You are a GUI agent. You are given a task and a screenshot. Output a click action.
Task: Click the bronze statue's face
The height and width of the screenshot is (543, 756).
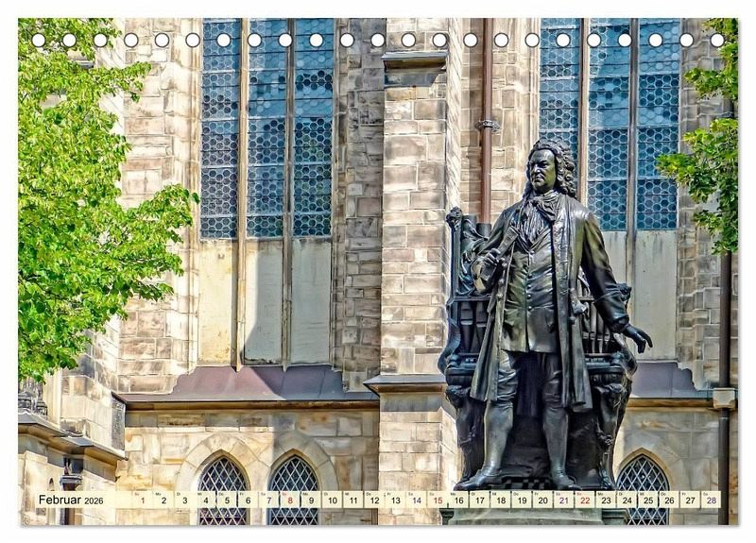[542, 171]
